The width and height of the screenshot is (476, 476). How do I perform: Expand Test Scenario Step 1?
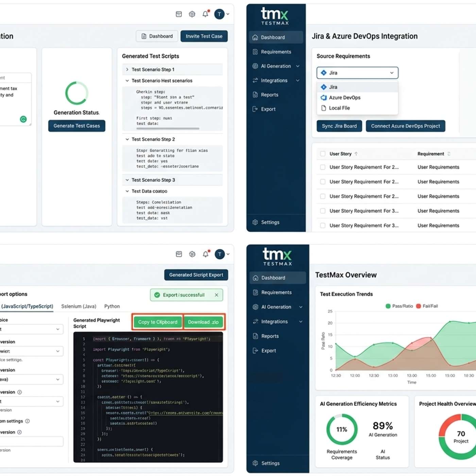click(127, 69)
